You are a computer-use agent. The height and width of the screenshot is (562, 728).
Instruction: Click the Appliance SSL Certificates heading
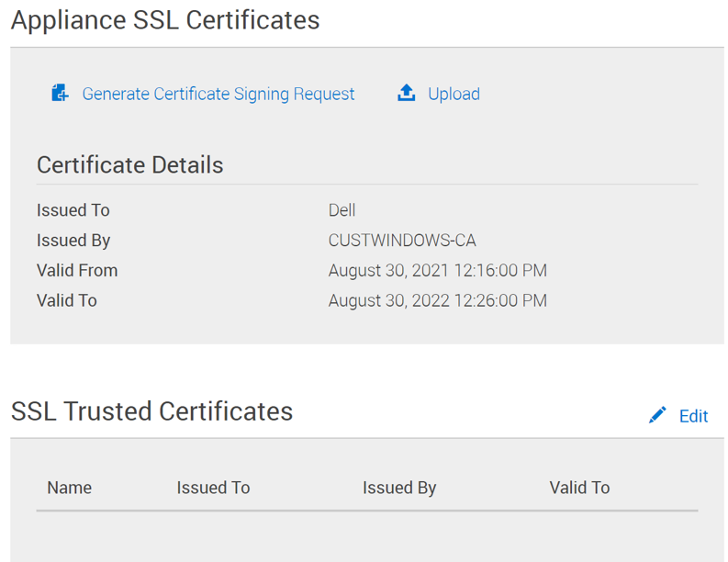[165, 20]
